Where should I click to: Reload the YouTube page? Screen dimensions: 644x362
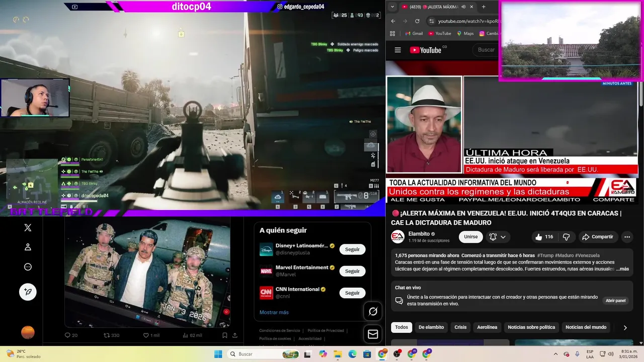click(x=417, y=21)
